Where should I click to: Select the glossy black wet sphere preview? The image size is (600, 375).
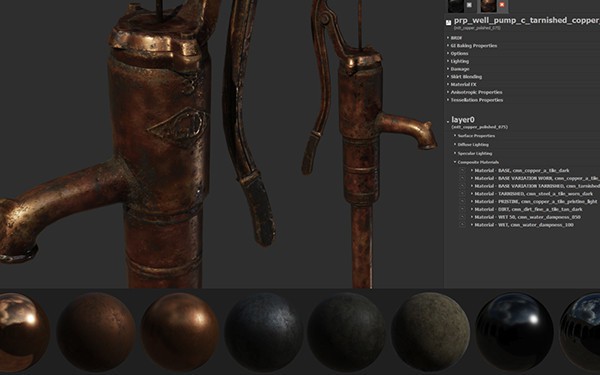(x=514, y=332)
